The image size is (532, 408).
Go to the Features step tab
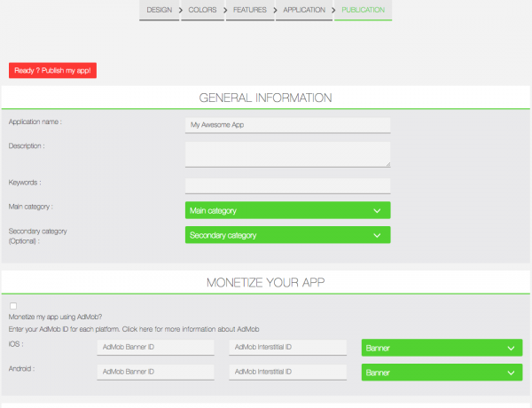point(249,10)
